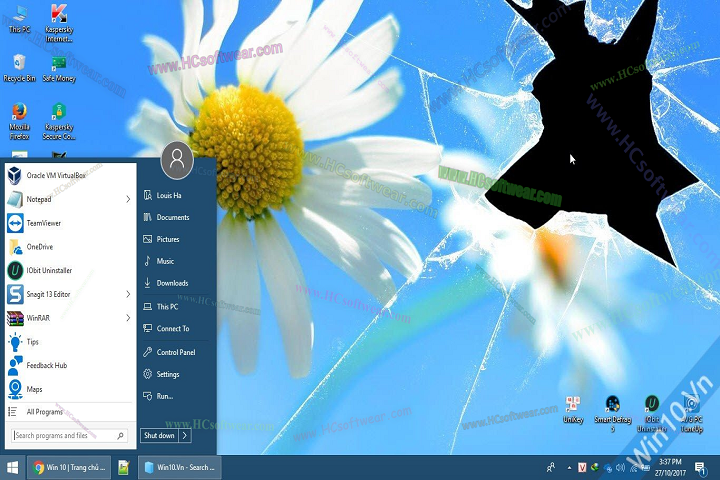Screen dimensions: 720x480
Task: Open Snagit 13 Editor from Start menu
Action: tap(64, 294)
